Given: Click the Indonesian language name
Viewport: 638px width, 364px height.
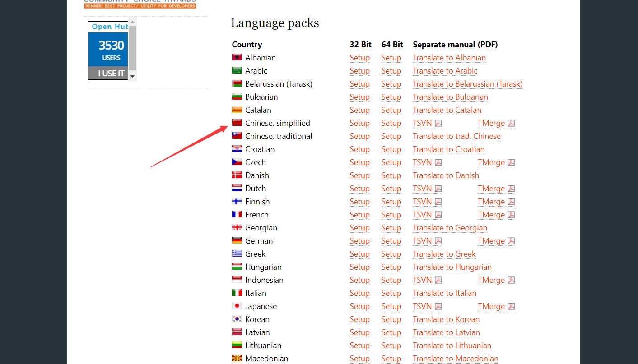Looking at the screenshot, I should [264, 280].
